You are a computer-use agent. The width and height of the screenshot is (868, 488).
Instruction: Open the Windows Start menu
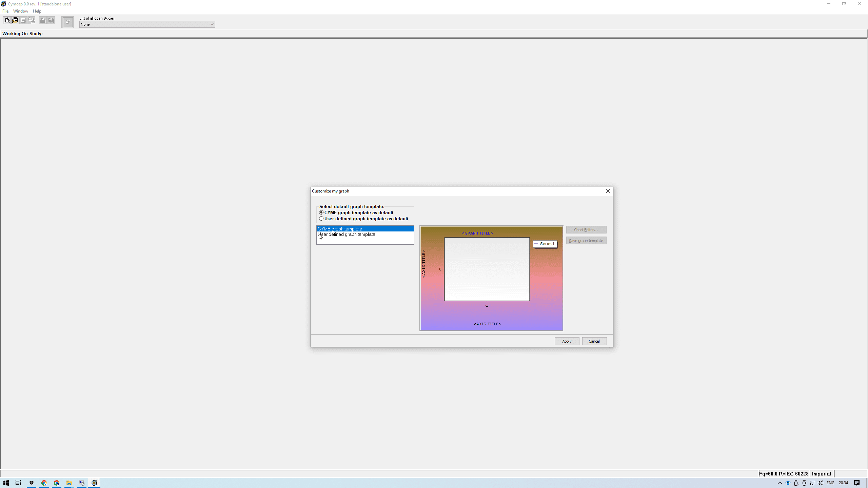[6, 483]
